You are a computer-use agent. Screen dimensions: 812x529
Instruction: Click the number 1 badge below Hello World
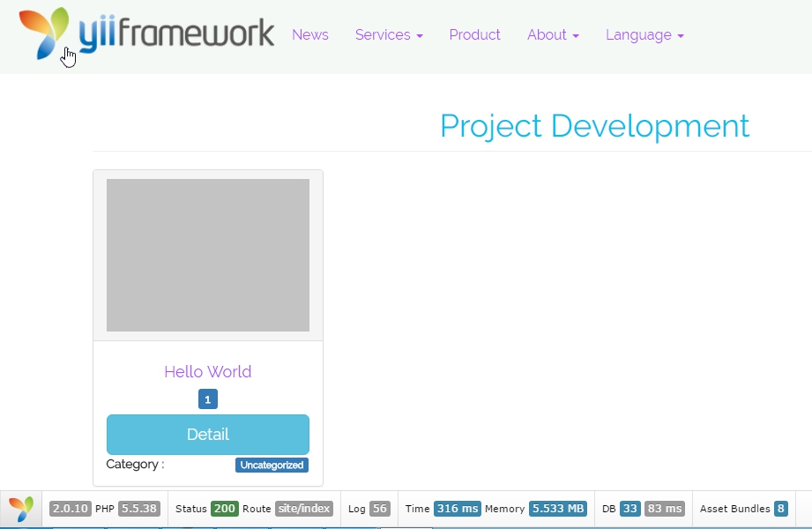(207, 399)
